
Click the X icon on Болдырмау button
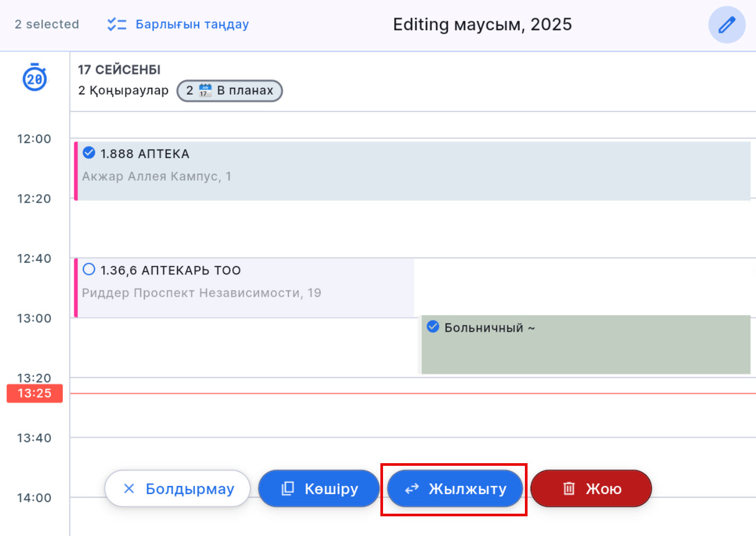[129, 488]
